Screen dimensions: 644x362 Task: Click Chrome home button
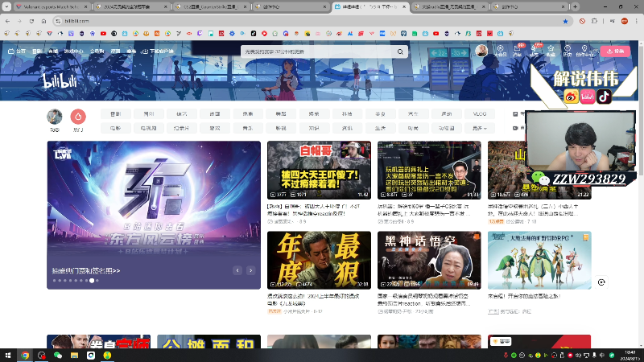point(43,21)
